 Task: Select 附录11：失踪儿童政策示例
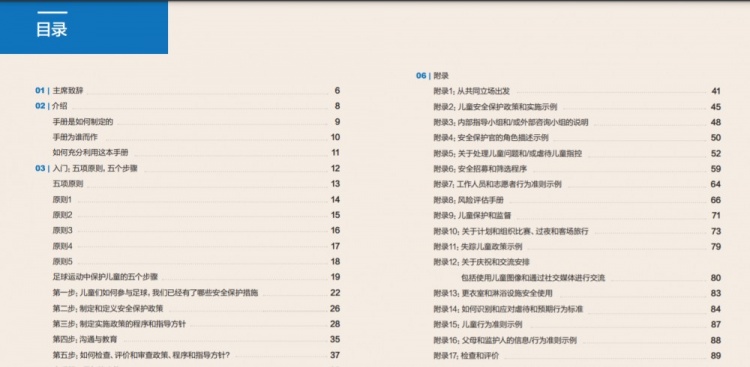577,246
